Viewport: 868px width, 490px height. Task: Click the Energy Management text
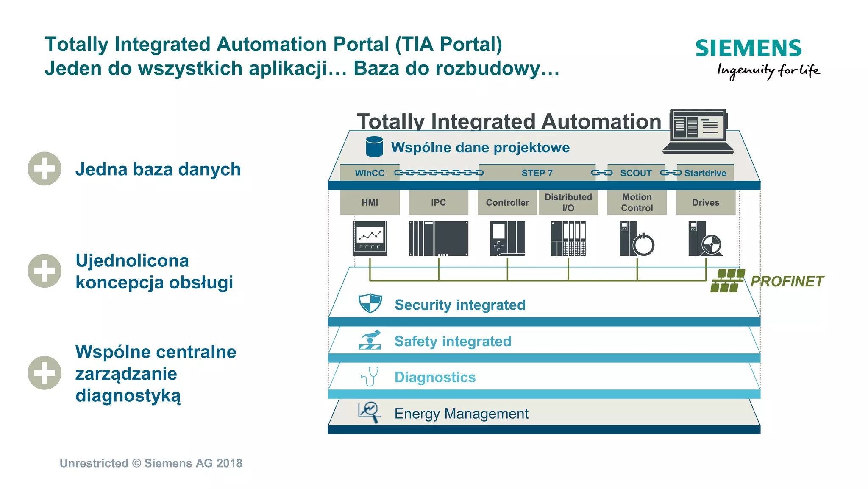click(461, 413)
